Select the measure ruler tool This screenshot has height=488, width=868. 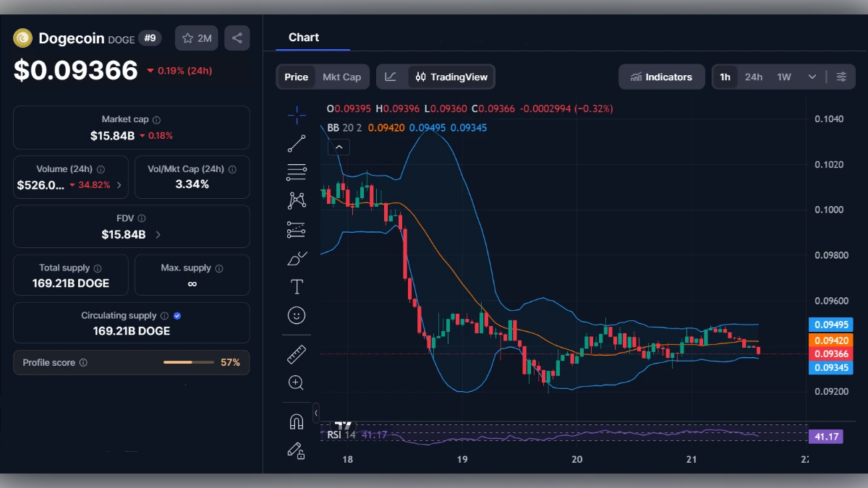click(x=297, y=354)
